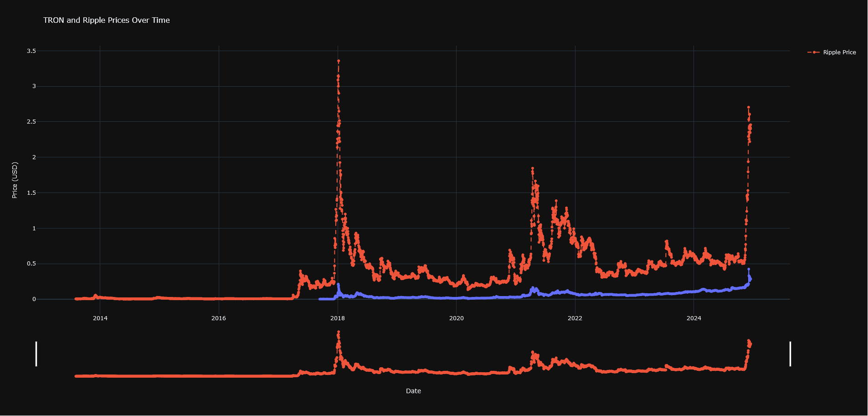Click the 1 y-axis tick label
Viewport: 868px width, 416px height.
[x=34, y=228]
